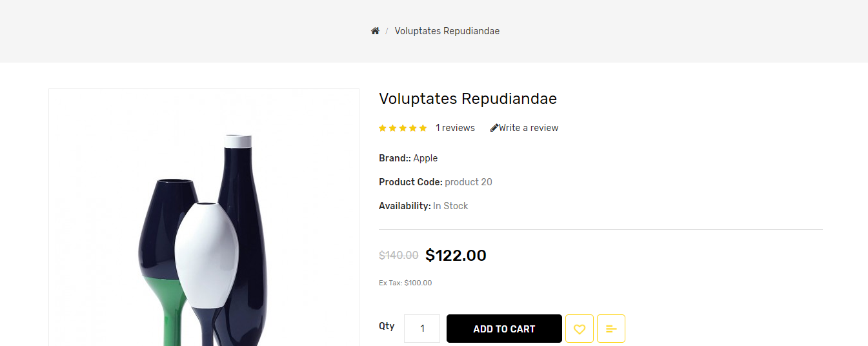868x346 pixels.
Task: Open the 1 reviews link
Action: click(455, 128)
